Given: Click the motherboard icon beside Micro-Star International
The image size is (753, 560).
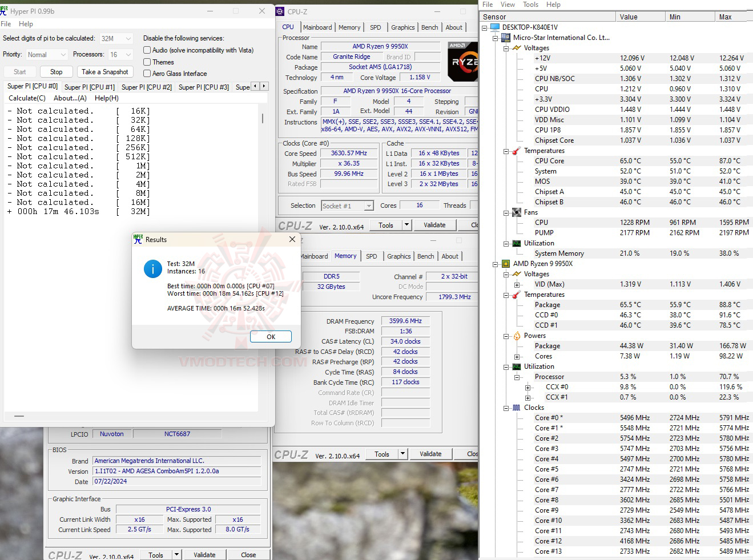Looking at the screenshot, I should [505, 38].
